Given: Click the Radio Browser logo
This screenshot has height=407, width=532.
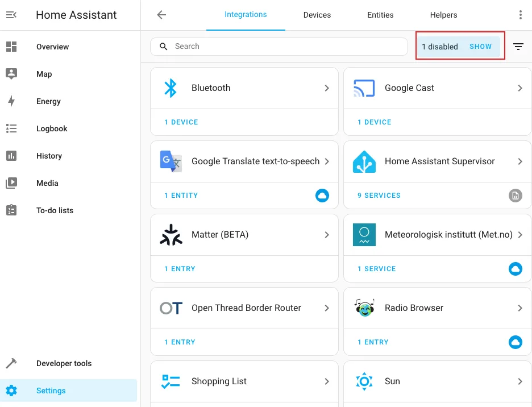Looking at the screenshot, I should [x=364, y=308].
